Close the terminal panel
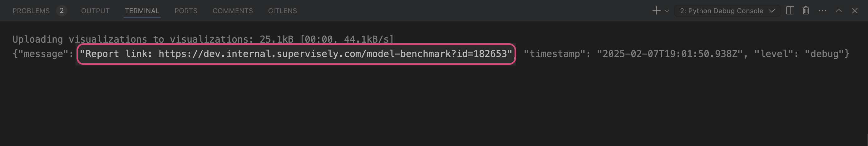 pos(855,11)
